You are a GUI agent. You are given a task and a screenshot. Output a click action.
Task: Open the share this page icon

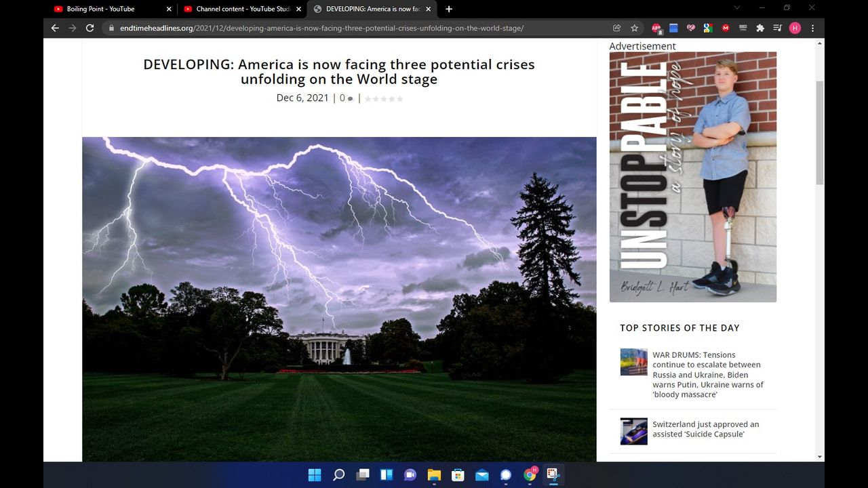pyautogui.click(x=616, y=28)
